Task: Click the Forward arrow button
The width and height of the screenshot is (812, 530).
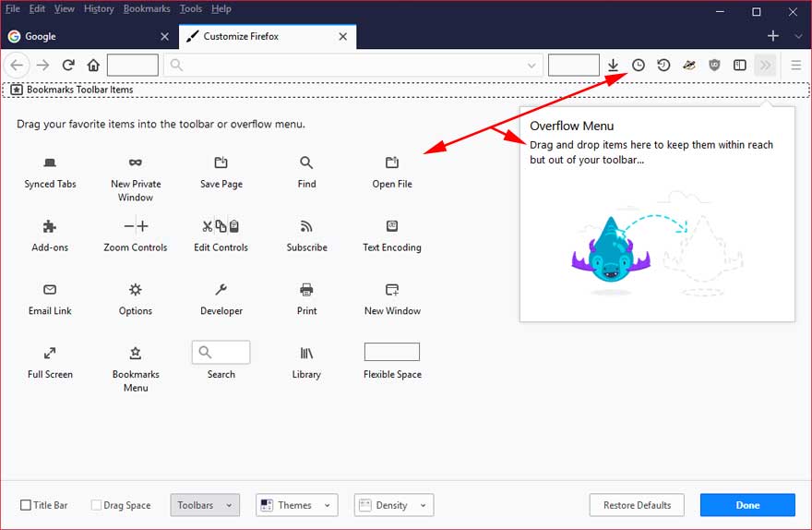Action: [43, 66]
